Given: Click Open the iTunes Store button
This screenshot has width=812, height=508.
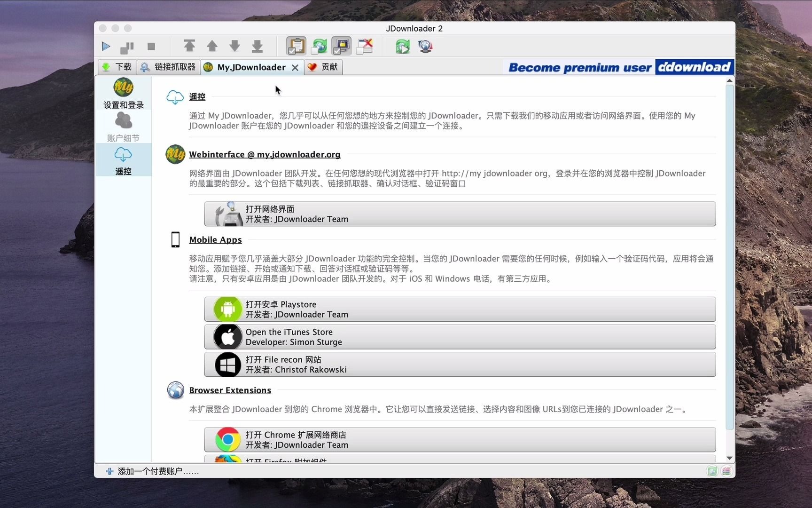Looking at the screenshot, I should [460, 337].
